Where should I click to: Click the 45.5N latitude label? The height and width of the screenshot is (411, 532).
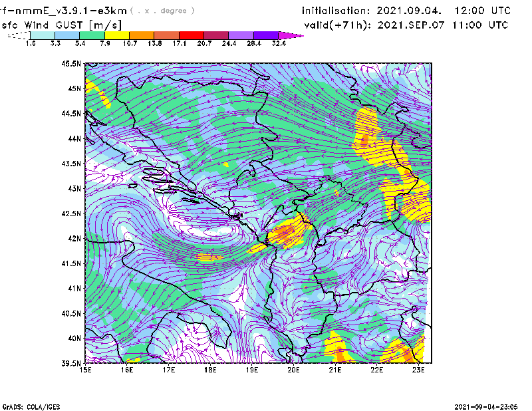click(71, 63)
